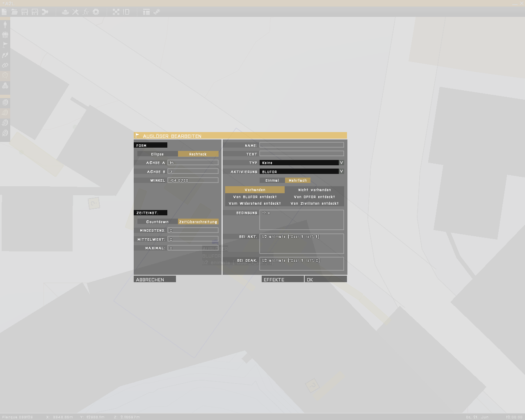This screenshot has width=525, height=420.
Task: Select Modules mode cubes icon
Action: [5, 86]
